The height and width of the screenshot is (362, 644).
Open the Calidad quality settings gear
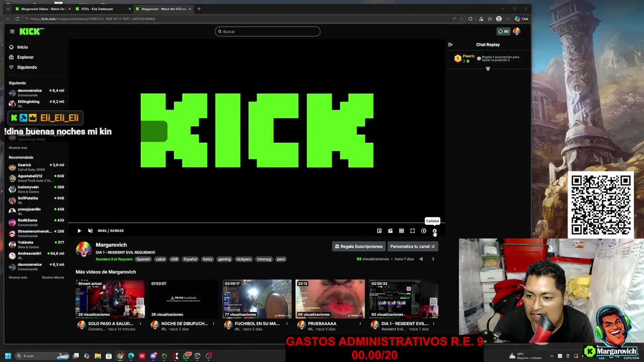click(x=435, y=231)
